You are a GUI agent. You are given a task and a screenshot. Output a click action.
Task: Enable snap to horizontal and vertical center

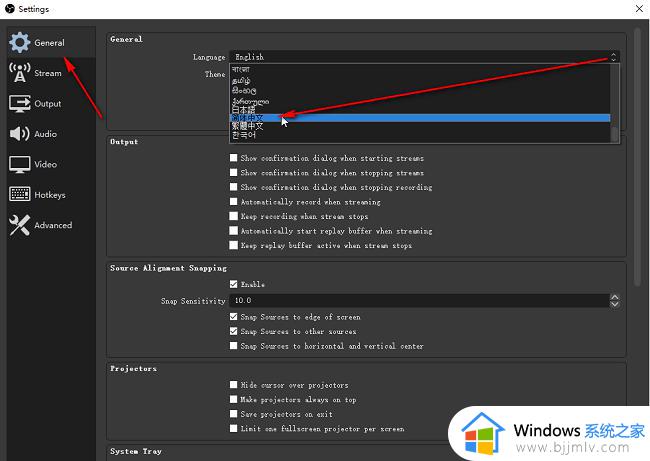click(233, 346)
